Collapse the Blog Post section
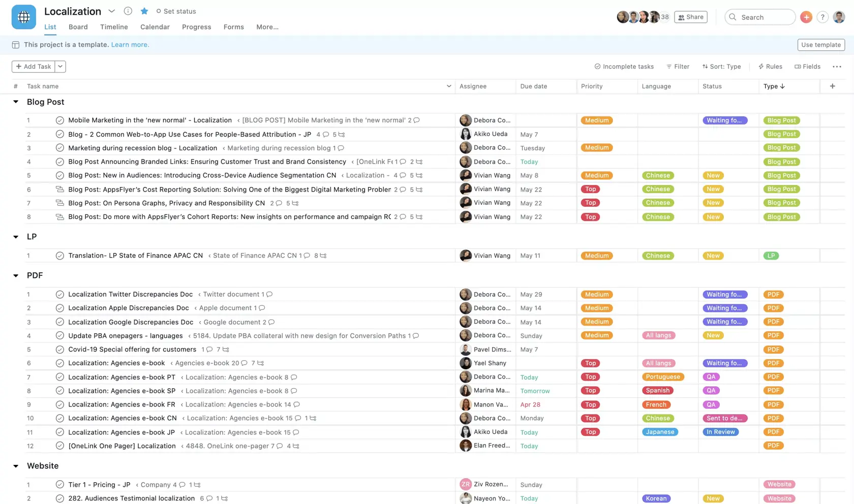854x504 pixels. (15, 102)
